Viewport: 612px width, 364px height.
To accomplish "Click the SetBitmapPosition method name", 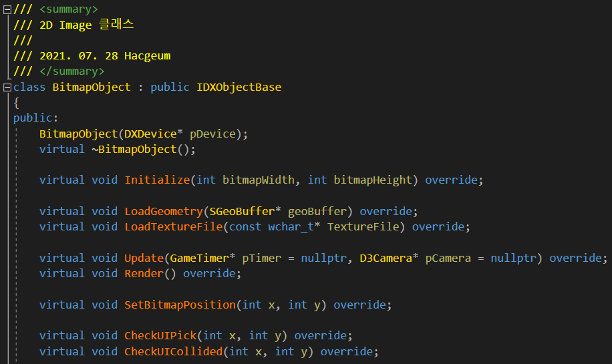I will click(180, 305).
